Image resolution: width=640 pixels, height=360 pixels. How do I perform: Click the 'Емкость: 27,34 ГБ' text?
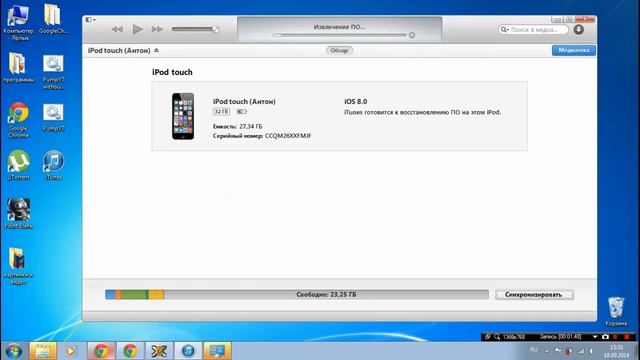pos(238,127)
